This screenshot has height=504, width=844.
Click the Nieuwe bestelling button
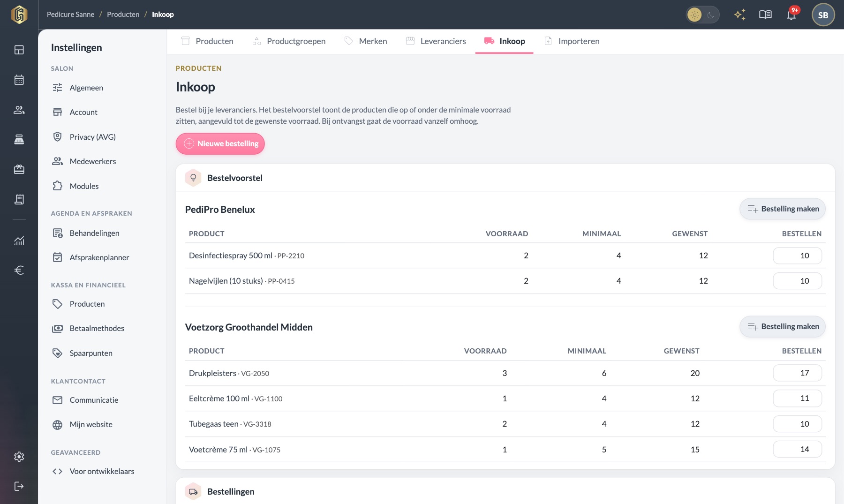click(x=220, y=143)
